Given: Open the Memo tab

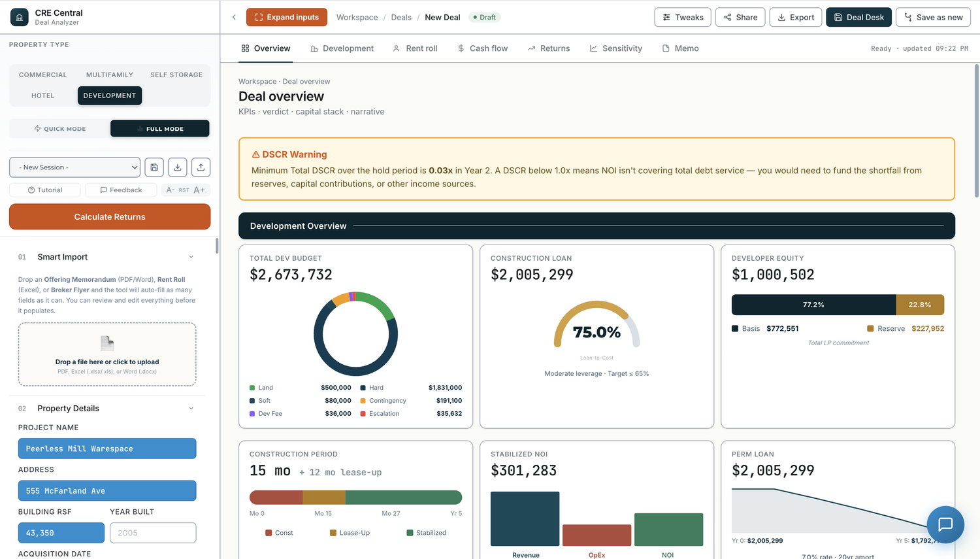Looking at the screenshot, I should (x=680, y=48).
